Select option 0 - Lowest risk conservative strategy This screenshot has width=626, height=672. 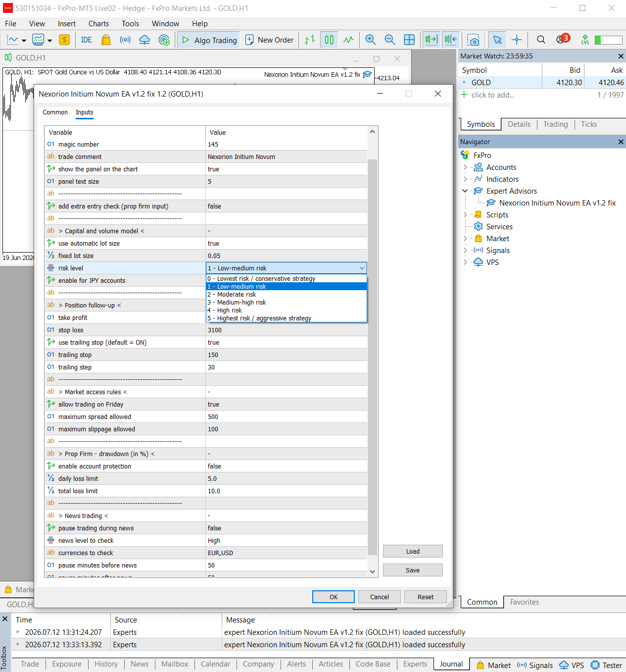click(287, 278)
